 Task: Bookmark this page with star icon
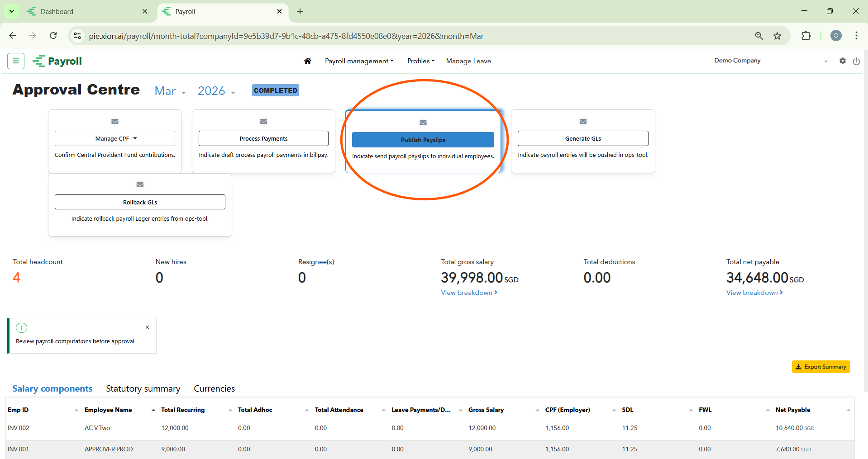tap(777, 36)
